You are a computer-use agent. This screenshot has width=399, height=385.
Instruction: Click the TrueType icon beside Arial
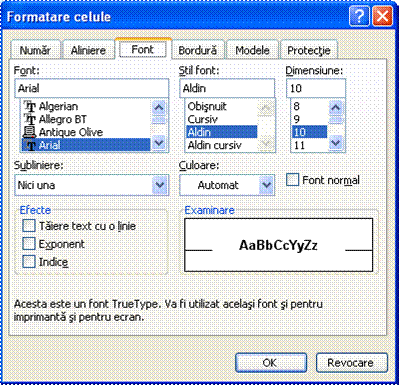tap(31, 145)
